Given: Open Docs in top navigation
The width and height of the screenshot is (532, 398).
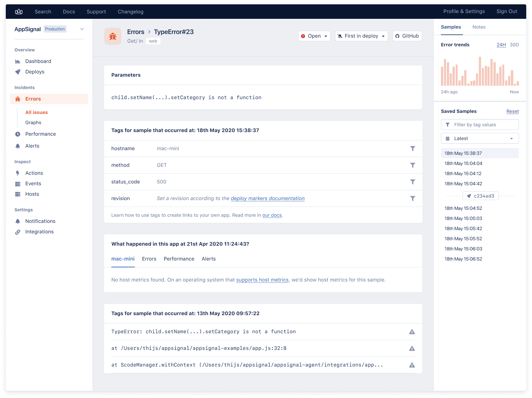Looking at the screenshot, I should (69, 12).
